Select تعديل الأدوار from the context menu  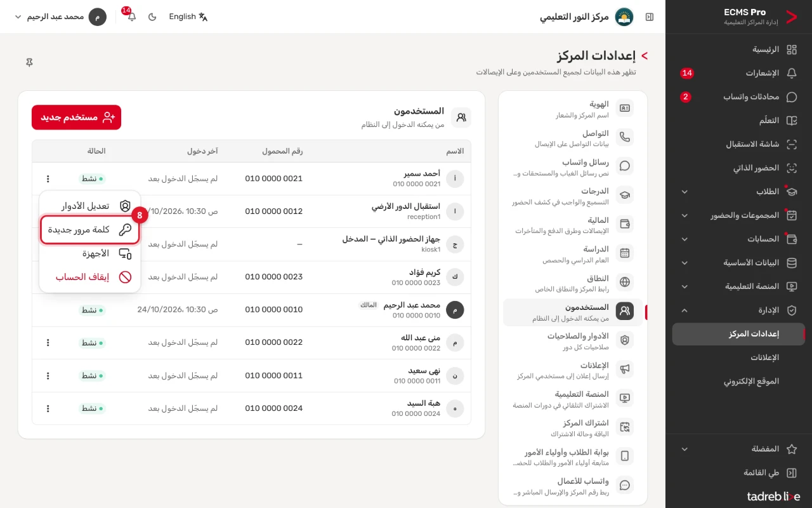(x=89, y=206)
